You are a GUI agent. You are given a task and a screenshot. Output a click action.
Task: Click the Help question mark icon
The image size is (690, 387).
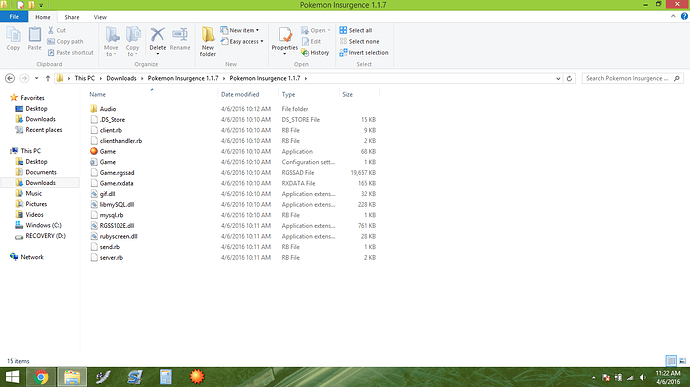(684, 16)
